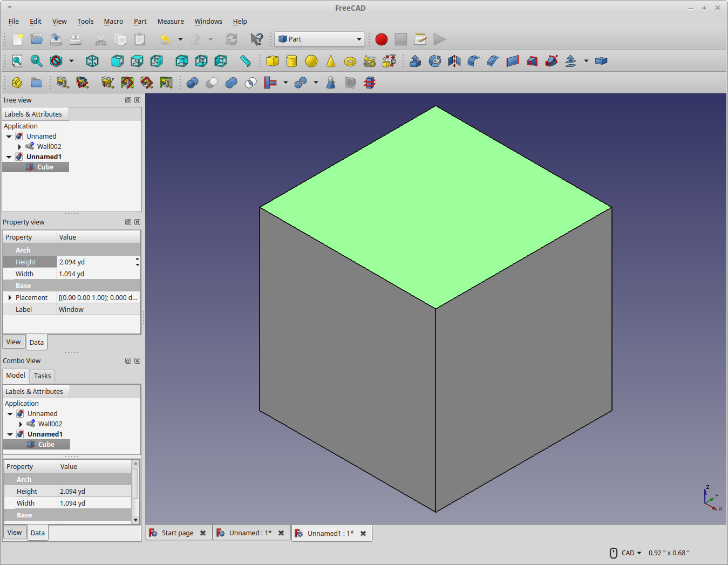Open the Part workbench dropdown

pos(319,39)
